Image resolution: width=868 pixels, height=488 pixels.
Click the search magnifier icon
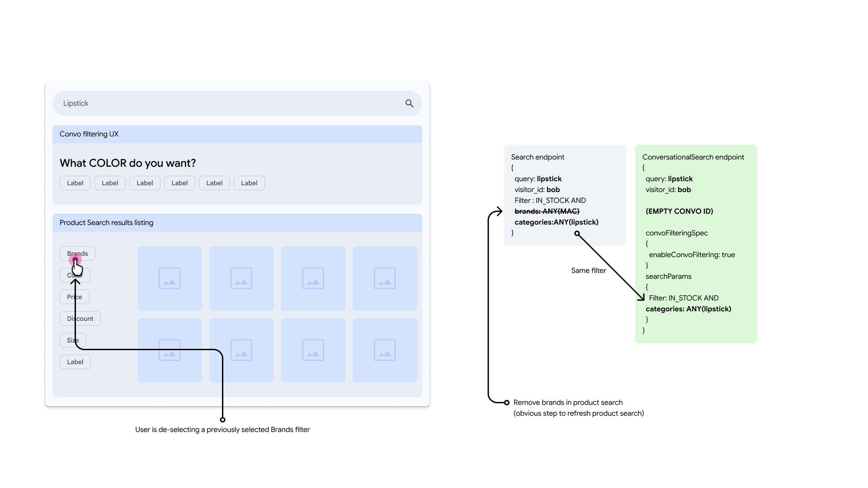(409, 103)
